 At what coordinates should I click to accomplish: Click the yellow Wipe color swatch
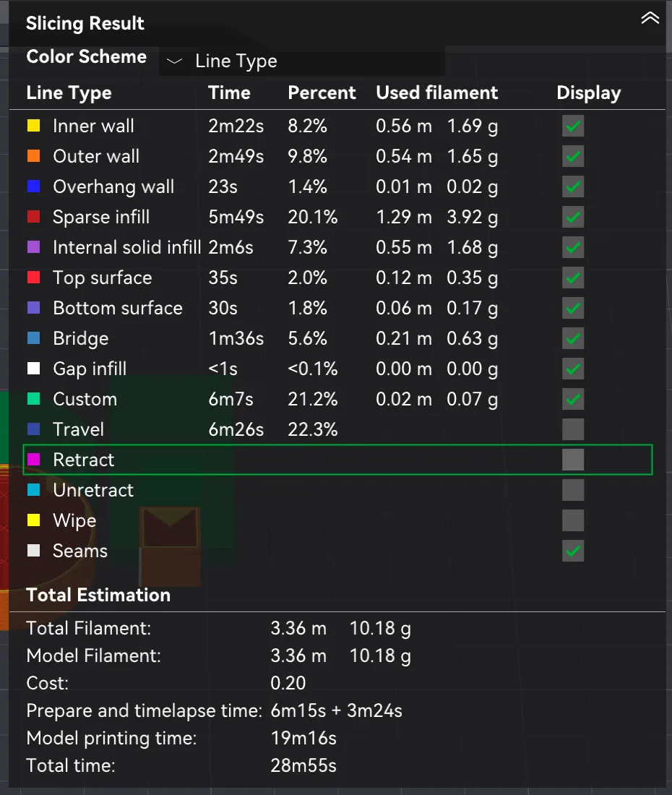33,520
